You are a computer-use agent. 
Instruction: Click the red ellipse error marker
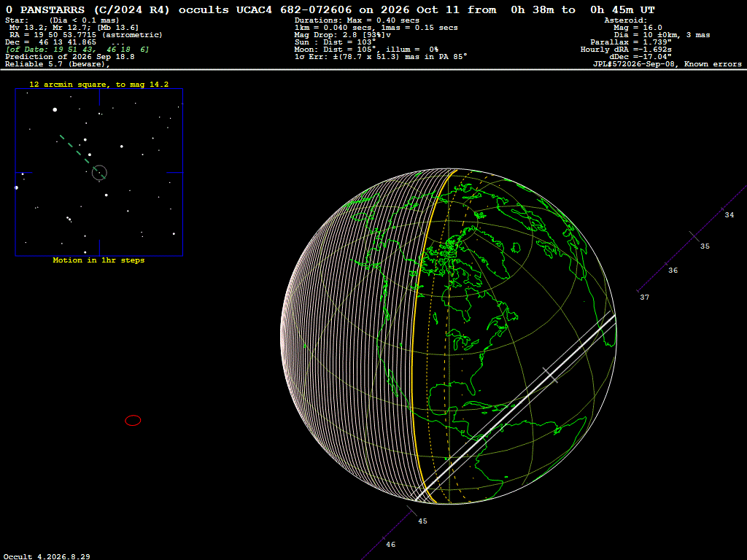point(133,421)
